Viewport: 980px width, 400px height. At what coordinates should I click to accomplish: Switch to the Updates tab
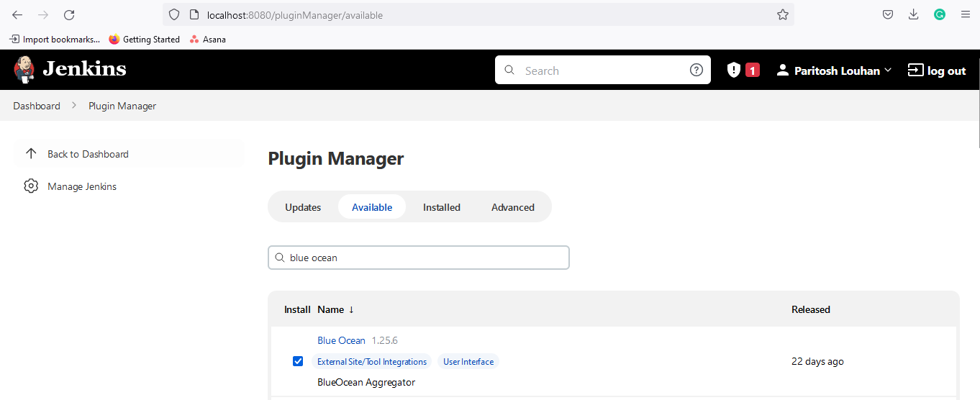point(303,207)
